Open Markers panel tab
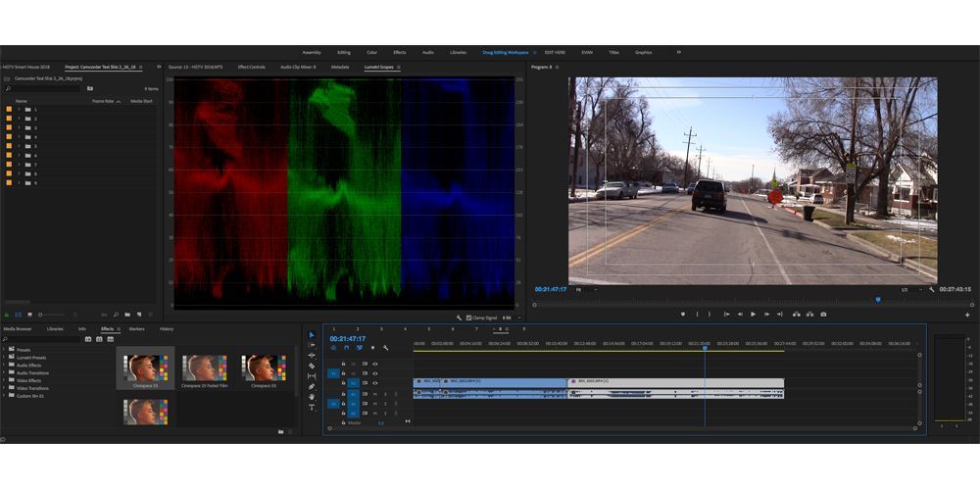The image size is (980, 490). coord(137,328)
